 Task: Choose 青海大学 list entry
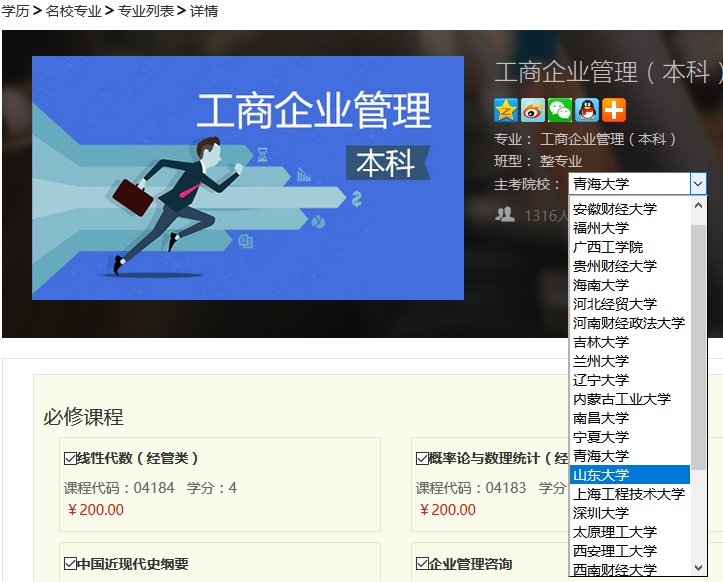630,456
